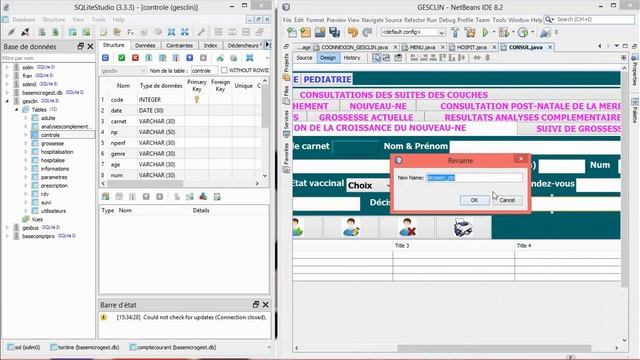Click OK in Rename dialog
640x360 pixels.
474,200
